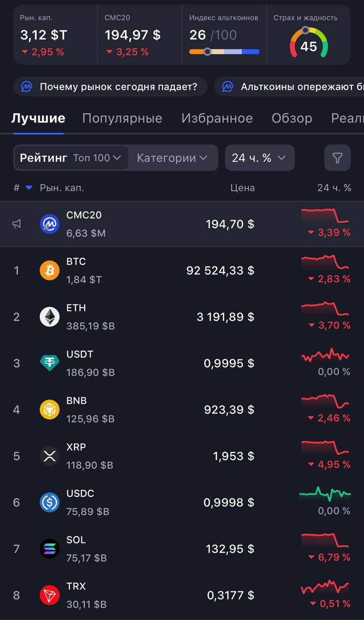Tap the TRON TRX icon
Screen dimensions: 364x620
click(49, 595)
